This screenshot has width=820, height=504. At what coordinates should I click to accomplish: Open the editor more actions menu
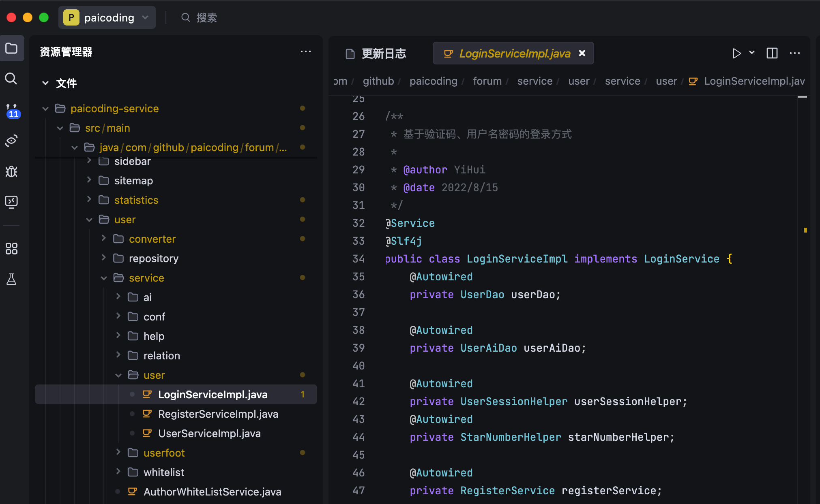point(795,53)
